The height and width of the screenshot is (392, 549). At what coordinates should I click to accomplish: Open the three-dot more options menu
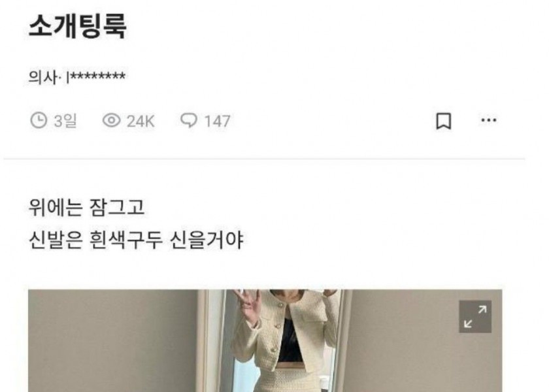[488, 120]
